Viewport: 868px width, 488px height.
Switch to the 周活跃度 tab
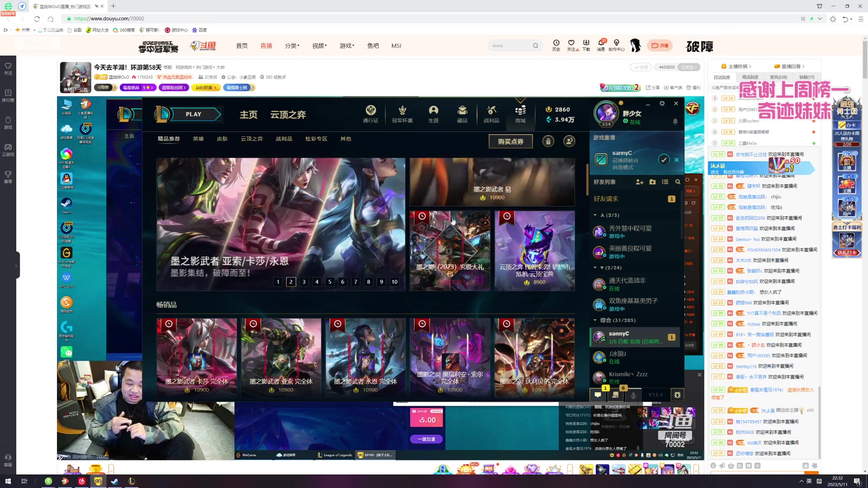click(x=750, y=77)
